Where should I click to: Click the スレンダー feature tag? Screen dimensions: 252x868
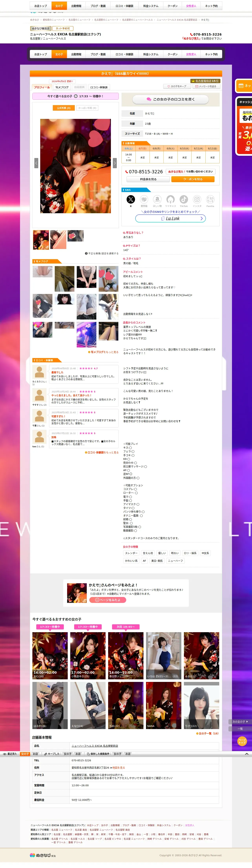[x=131, y=553]
